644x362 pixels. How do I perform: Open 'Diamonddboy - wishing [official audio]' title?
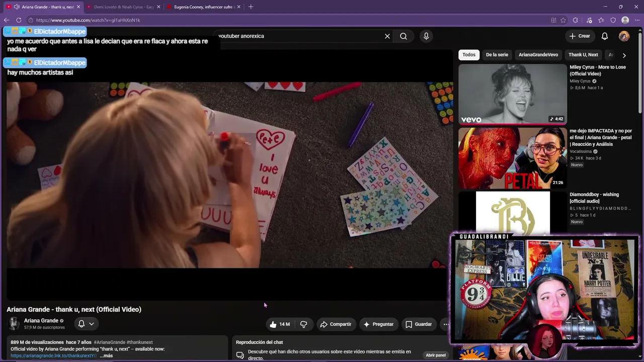point(594,198)
